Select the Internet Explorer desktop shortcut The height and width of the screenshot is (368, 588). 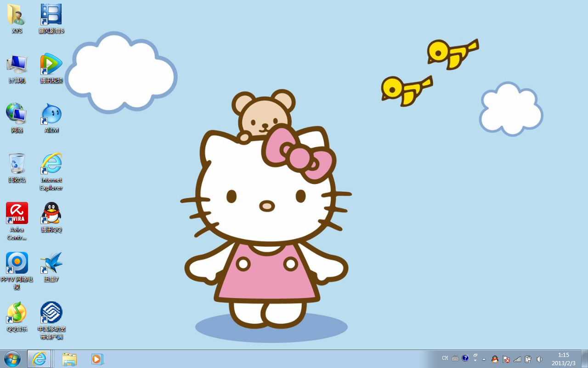(x=51, y=172)
